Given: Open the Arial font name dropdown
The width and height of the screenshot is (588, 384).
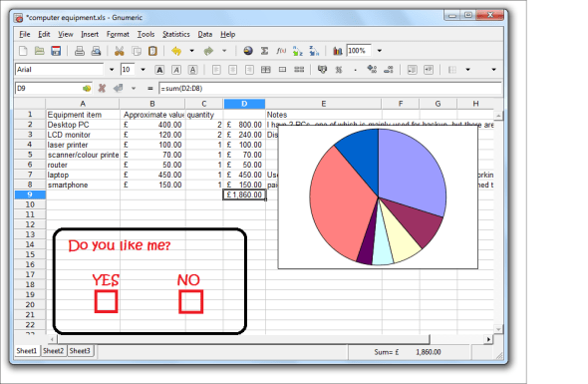Looking at the screenshot, I should [x=112, y=70].
